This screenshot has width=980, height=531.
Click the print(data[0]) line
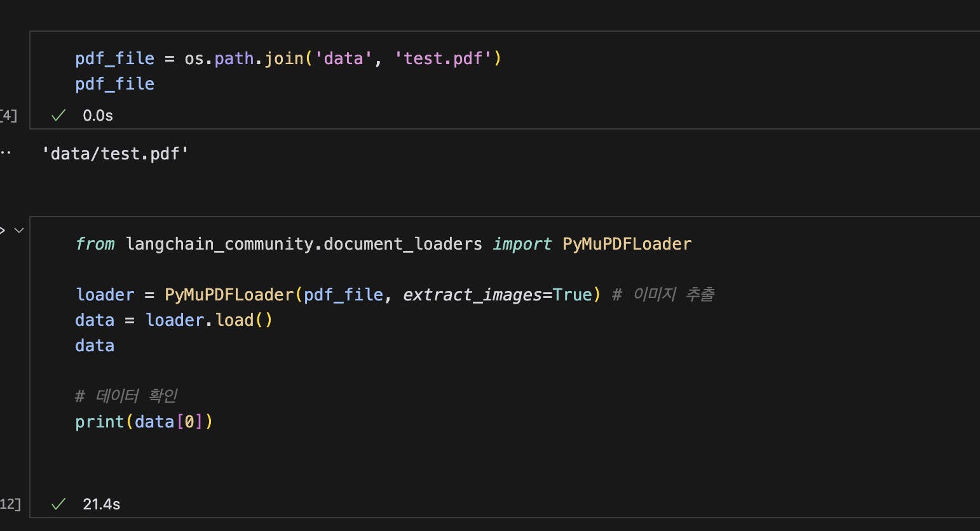tap(144, 422)
